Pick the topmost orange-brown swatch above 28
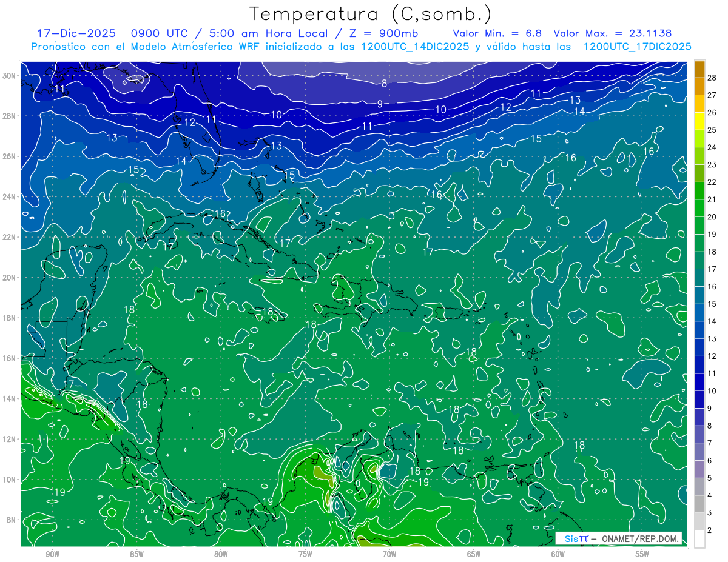The height and width of the screenshot is (562, 728). [x=700, y=69]
